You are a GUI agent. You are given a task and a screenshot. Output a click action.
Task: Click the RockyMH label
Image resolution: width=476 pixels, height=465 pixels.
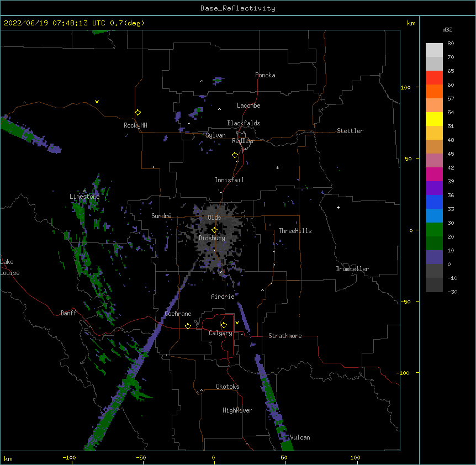tap(135, 125)
